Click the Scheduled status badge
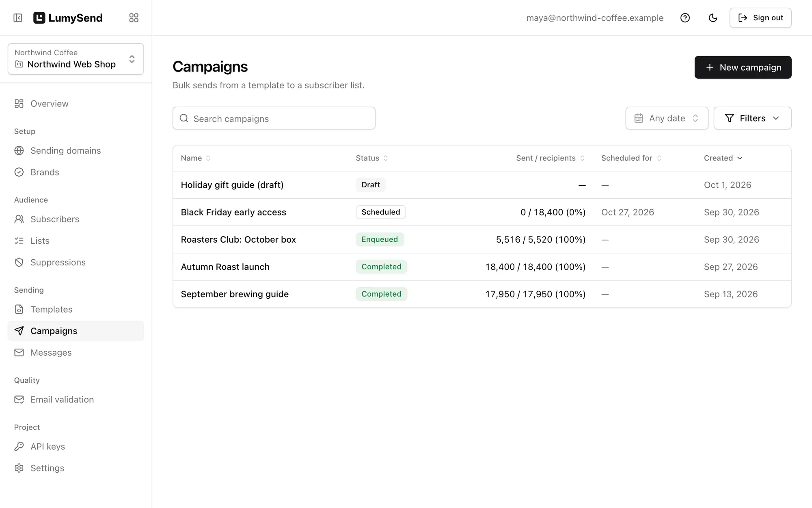The width and height of the screenshot is (812, 508). (381, 212)
